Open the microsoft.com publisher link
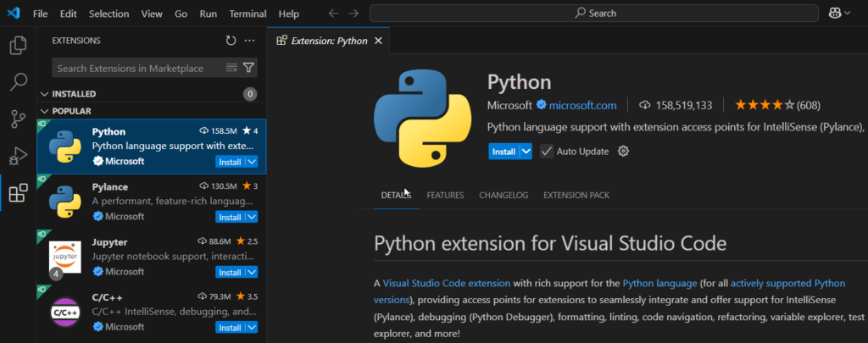Screen dimensions: 868x343 [582, 105]
